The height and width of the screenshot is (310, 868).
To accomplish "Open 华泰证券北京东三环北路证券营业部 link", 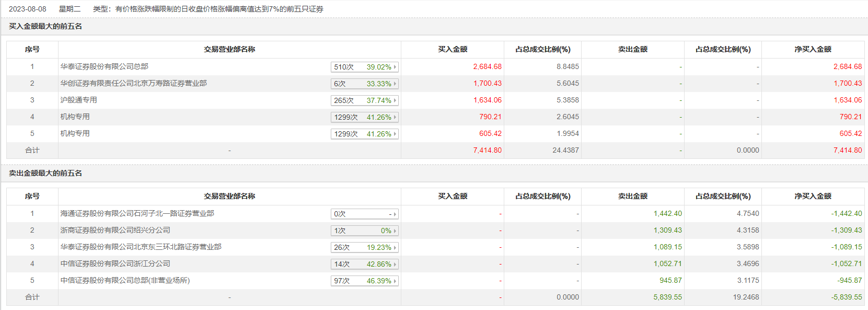I will click(x=141, y=247).
